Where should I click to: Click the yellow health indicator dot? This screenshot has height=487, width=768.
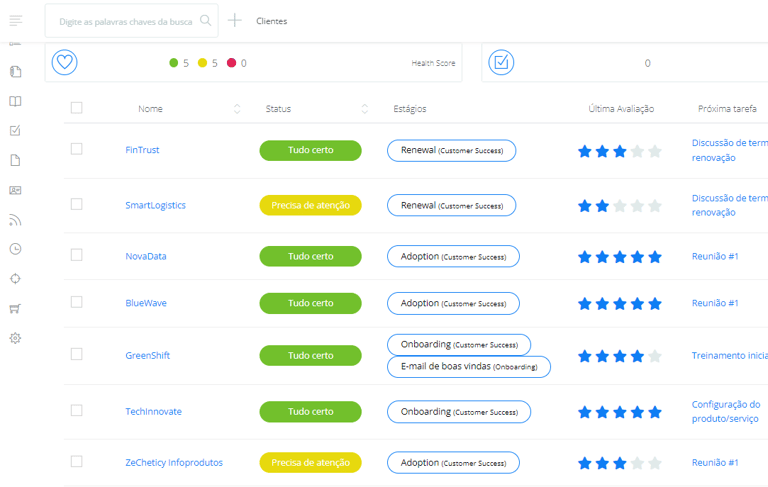202,63
